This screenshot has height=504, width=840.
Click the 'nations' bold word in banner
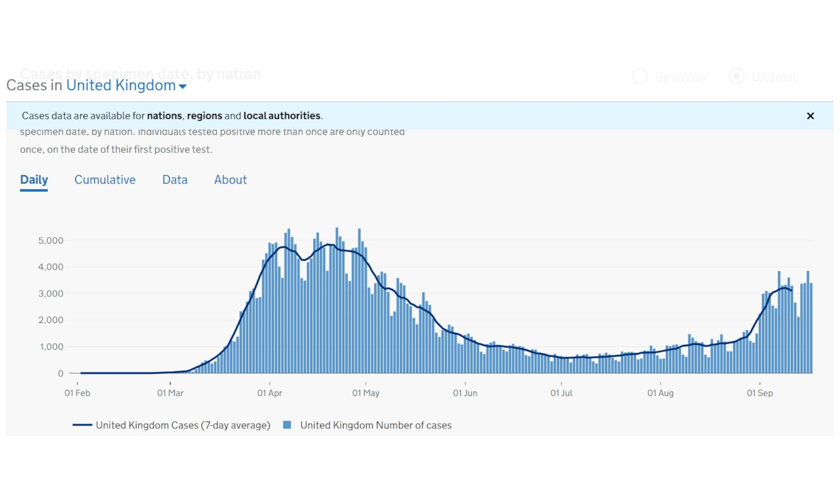[x=165, y=115]
